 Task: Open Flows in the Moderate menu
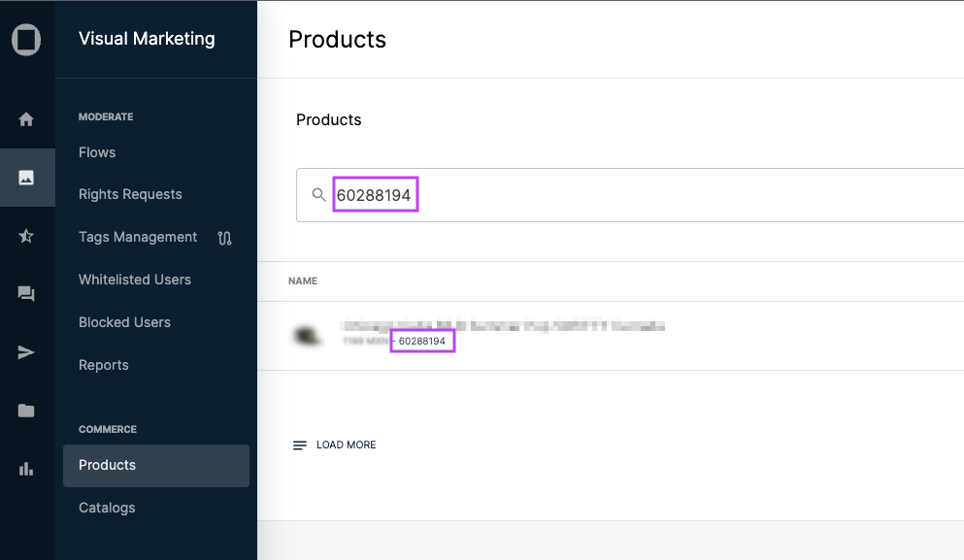click(97, 152)
